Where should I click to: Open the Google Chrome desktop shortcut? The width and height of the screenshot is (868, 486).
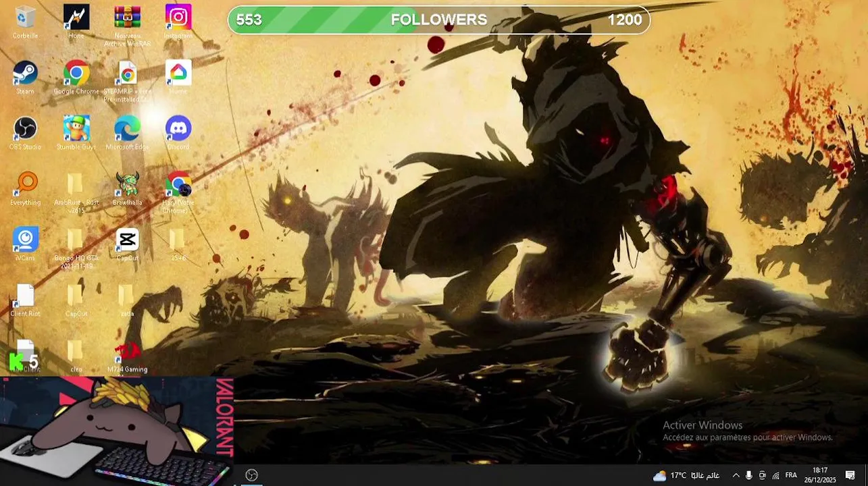pos(76,78)
